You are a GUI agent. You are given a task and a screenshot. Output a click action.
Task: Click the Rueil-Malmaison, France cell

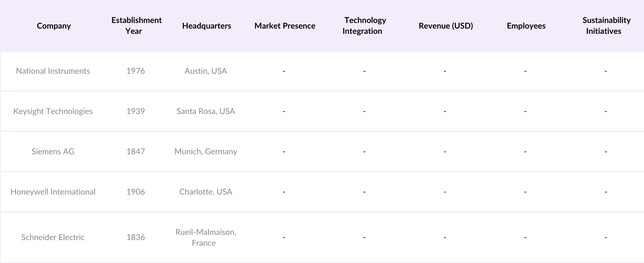[206, 237]
